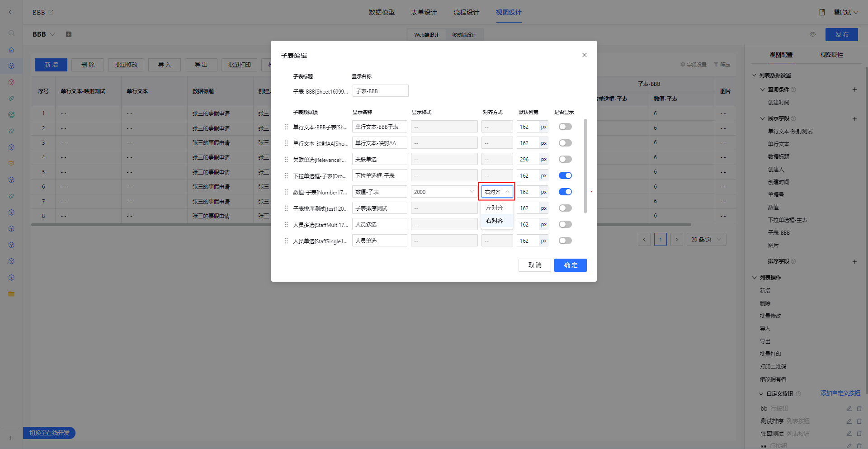Open BBB external link icon in header
The image size is (868, 449).
pyautogui.click(x=51, y=12)
